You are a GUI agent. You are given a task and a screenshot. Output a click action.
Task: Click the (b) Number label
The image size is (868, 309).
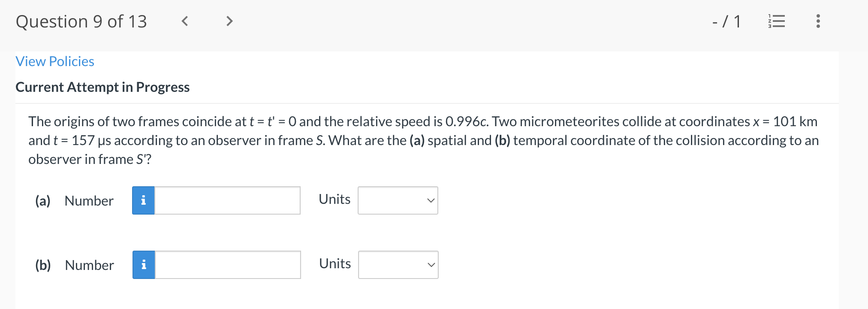(x=75, y=265)
